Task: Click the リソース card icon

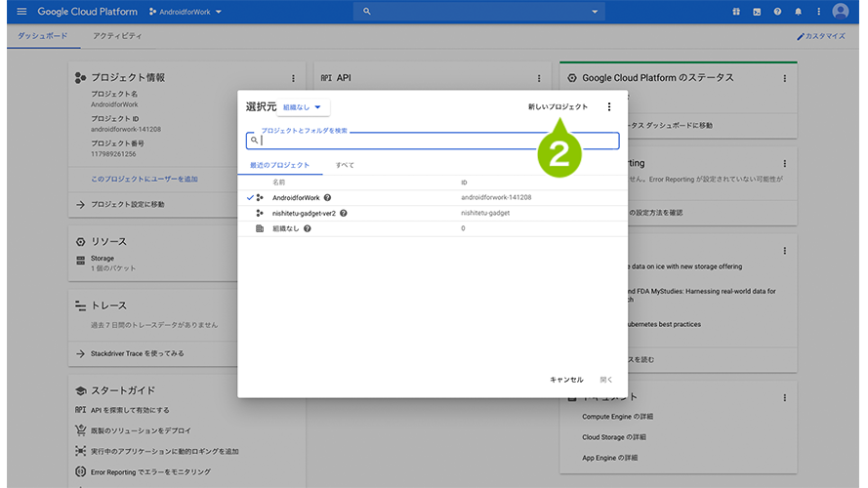Action: coord(80,242)
